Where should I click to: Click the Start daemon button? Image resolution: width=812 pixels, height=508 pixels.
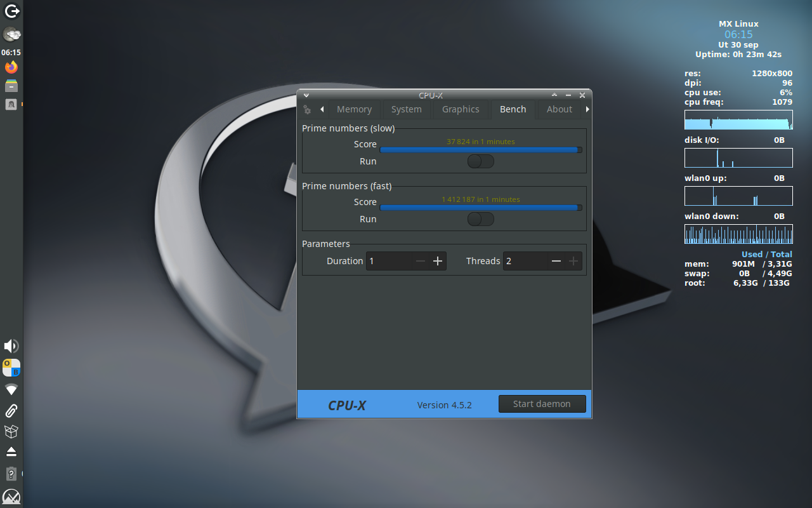[542, 404]
